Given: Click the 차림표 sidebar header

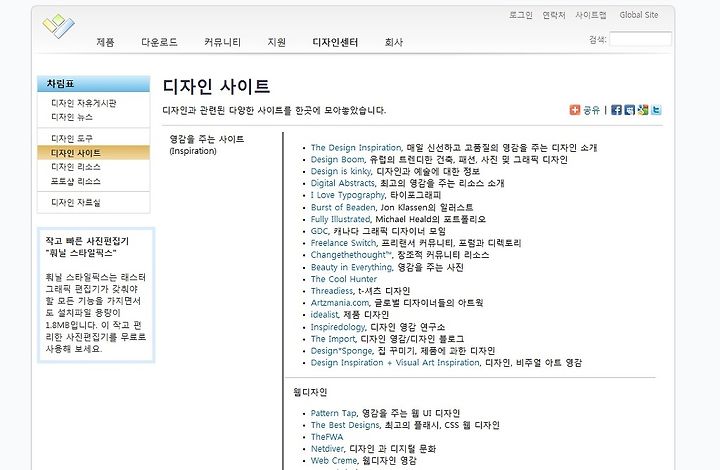Looking at the screenshot, I should point(94,84).
